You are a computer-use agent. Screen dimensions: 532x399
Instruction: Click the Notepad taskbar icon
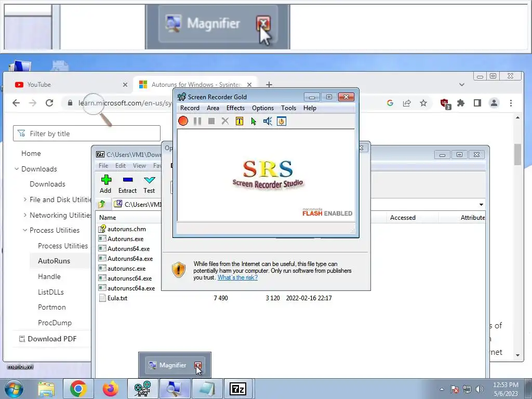[x=207, y=389]
